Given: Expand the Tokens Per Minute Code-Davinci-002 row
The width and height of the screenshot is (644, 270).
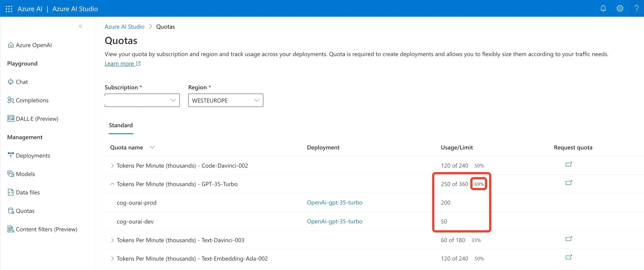Looking at the screenshot, I should [x=112, y=165].
